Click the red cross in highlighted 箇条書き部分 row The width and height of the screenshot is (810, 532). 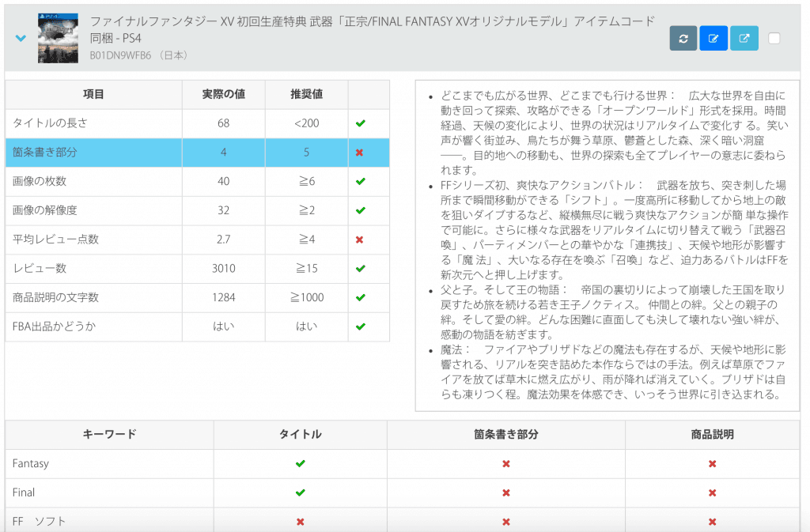[x=360, y=153]
